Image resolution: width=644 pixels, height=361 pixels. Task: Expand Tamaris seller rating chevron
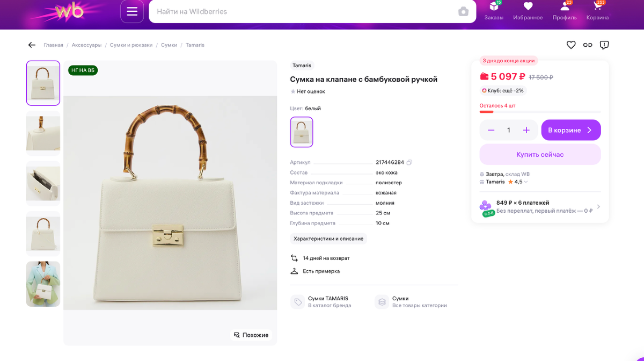tap(526, 182)
